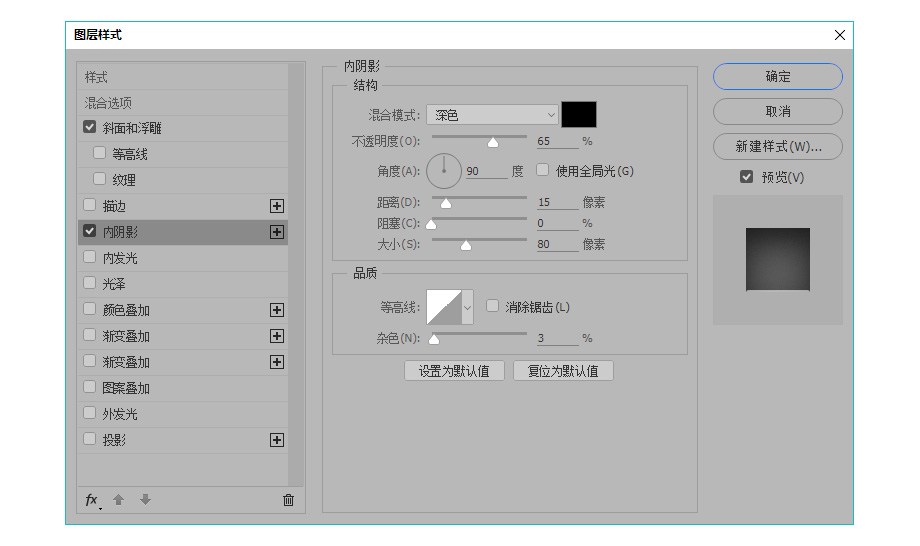Enable the 纹理 checkbox
The width and height of the screenshot is (920, 546).
(x=99, y=178)
